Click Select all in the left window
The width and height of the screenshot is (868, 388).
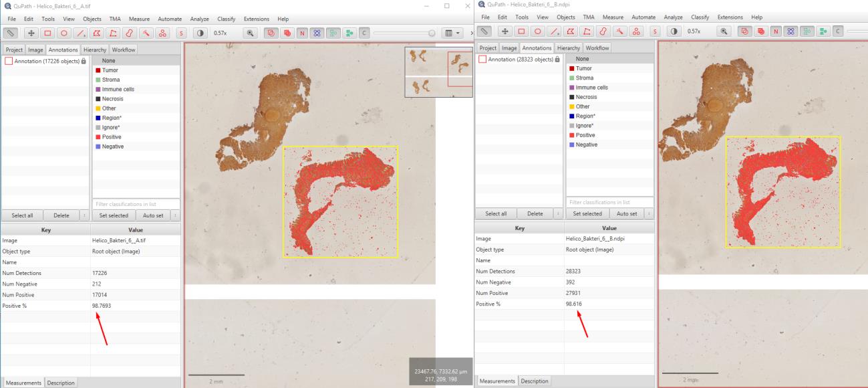pyautogui.click(x=23, y=215)
